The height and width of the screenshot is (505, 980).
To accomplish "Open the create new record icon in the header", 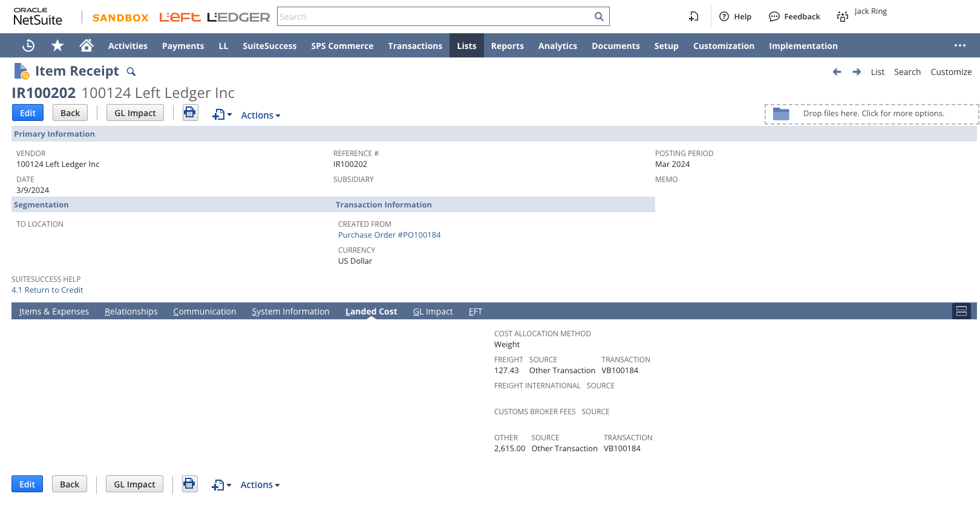I will (x=694, y=16).
